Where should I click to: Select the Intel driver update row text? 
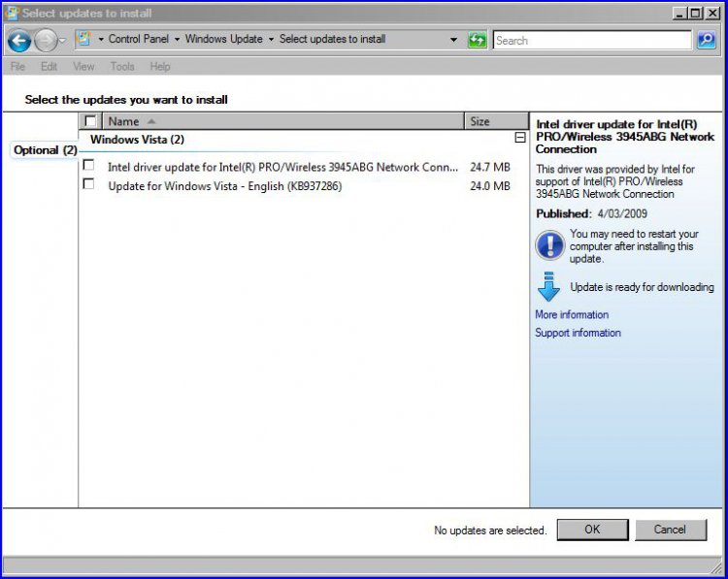coord(282,167)
